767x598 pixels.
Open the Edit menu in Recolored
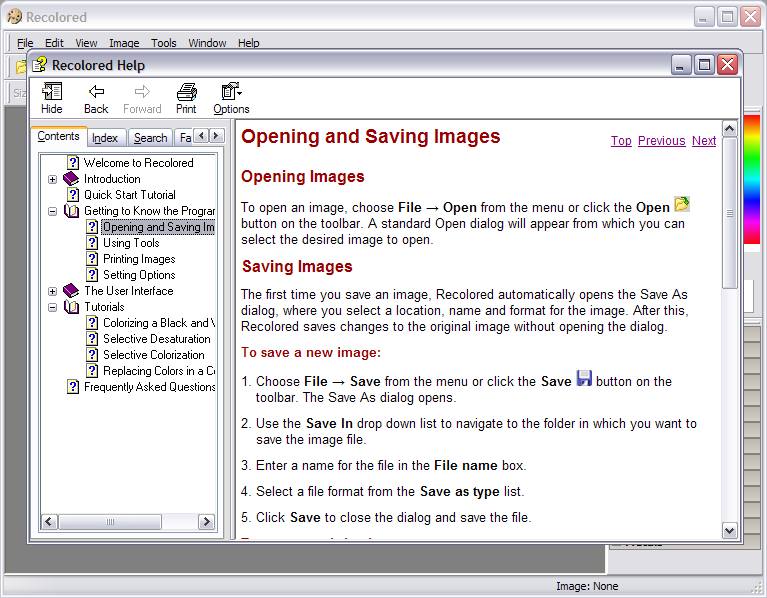[54, 43]
